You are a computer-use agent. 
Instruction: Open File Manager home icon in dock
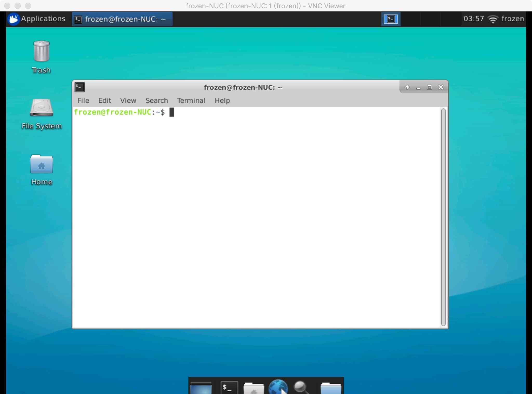pyautogui.click(x=254, y=388)
